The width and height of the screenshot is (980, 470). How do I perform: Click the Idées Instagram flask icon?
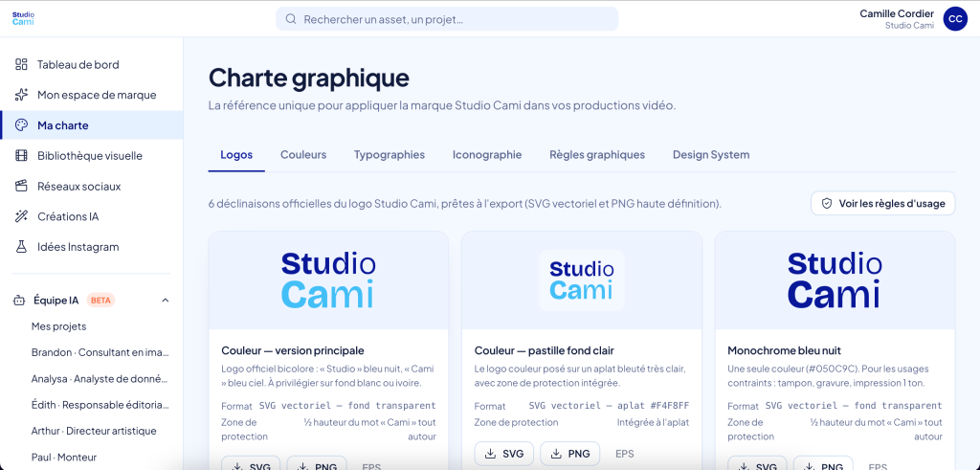(21, 247)
